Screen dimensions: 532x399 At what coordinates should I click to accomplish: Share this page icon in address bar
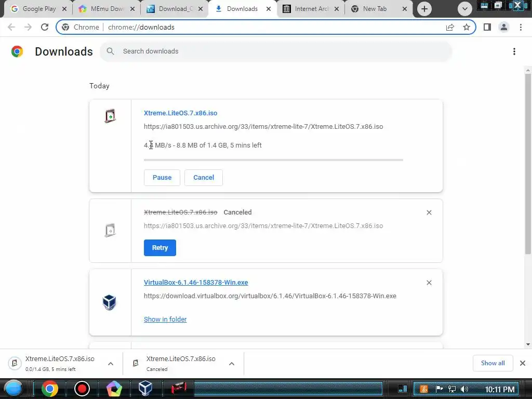coord(450,27)
